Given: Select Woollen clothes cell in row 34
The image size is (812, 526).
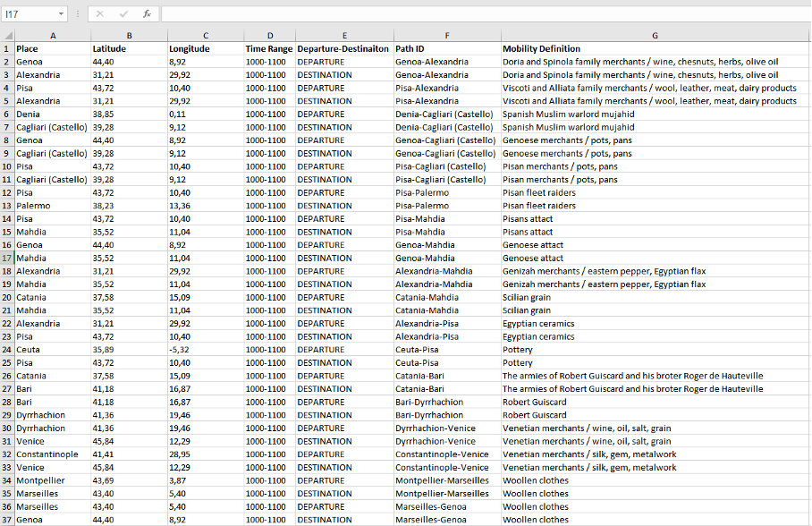Looking at the screenshot, I should [x=655, y=480].
